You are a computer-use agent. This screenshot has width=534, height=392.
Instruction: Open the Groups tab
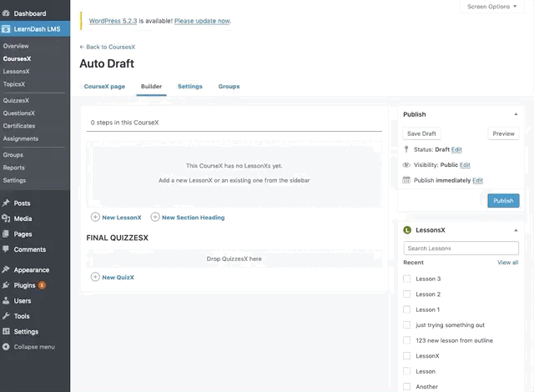pyautogui.click(x=229, y=87)
